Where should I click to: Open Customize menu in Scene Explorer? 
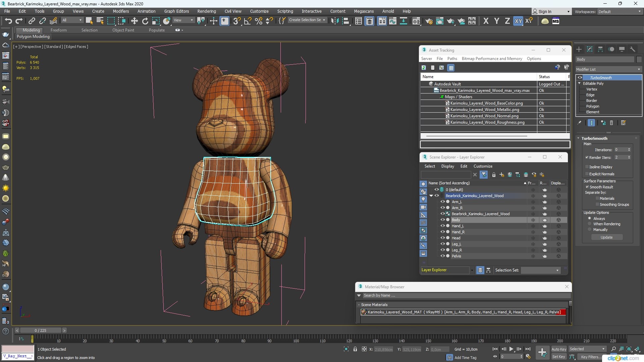[483, 166]
